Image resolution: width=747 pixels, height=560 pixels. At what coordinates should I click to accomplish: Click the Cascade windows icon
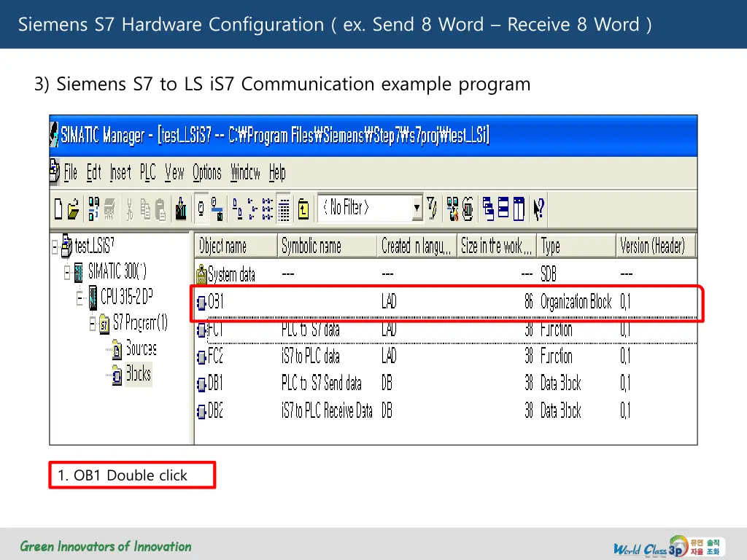[488, 209]
